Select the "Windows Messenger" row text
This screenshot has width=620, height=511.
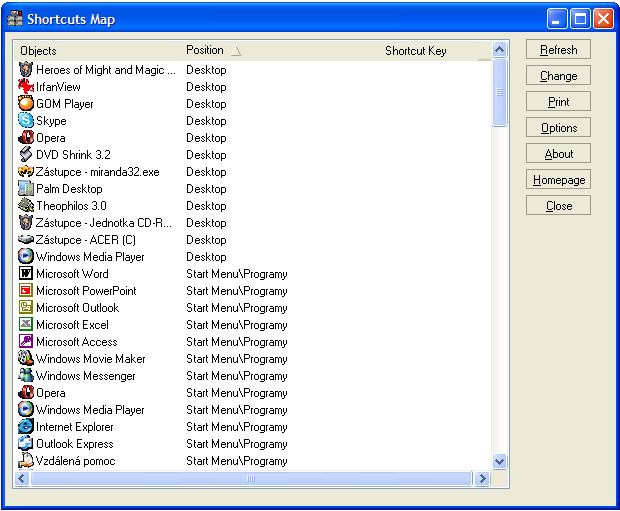click(x=86, y=376)
